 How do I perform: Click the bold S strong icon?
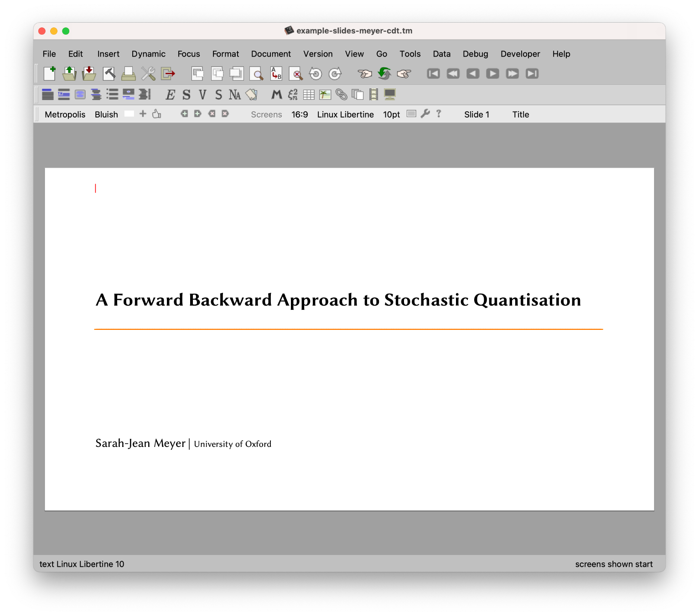tap(186, 94)
